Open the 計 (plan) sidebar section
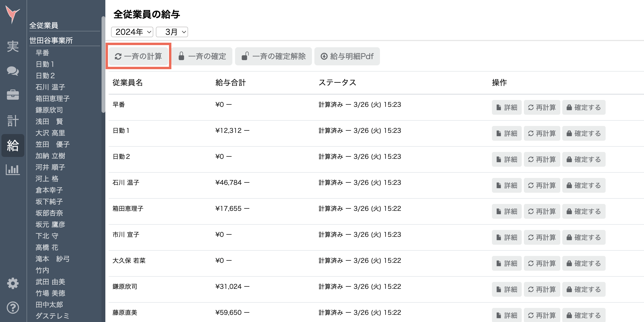Image resolution: width=644 pixels, height=322 pixels. click(x=13, y=121)
